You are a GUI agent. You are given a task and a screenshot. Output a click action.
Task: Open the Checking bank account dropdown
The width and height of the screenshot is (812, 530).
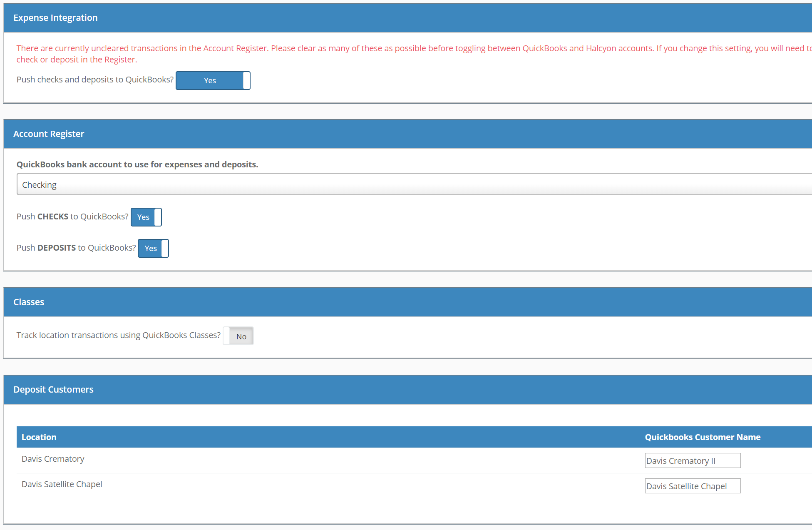coord(414,184)
